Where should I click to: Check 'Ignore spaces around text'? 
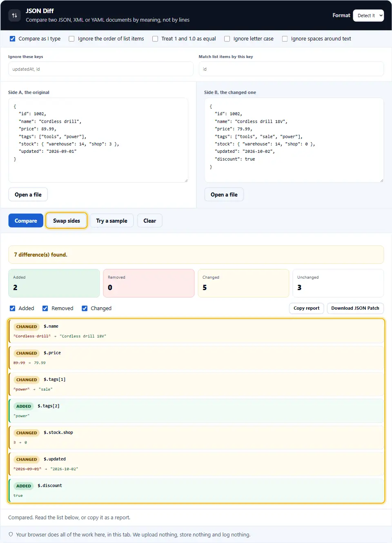285,39
